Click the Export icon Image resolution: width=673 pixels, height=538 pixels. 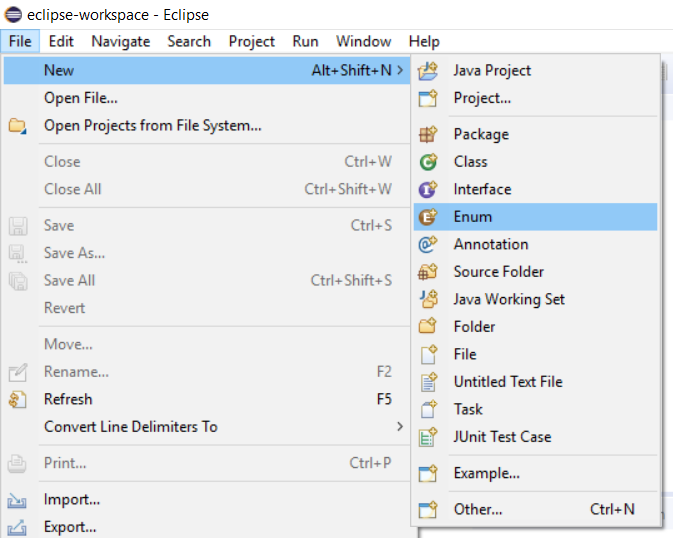pos(18,527)
